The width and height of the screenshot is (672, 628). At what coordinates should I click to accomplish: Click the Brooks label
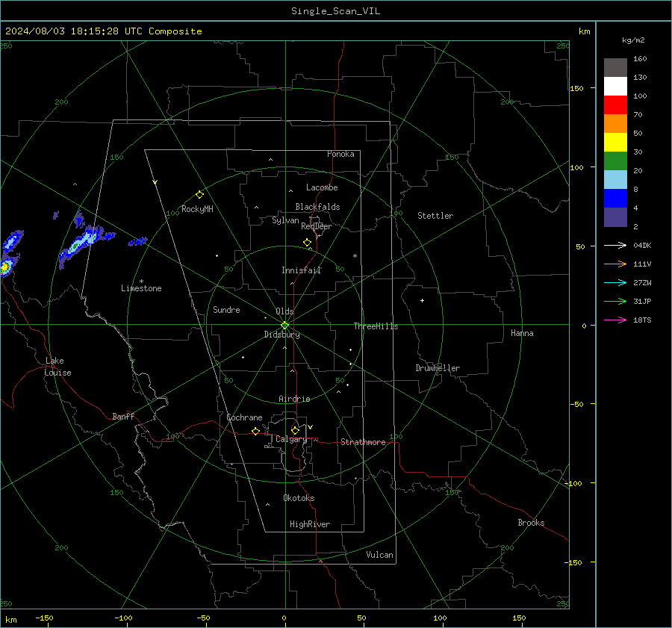(531, 523)
